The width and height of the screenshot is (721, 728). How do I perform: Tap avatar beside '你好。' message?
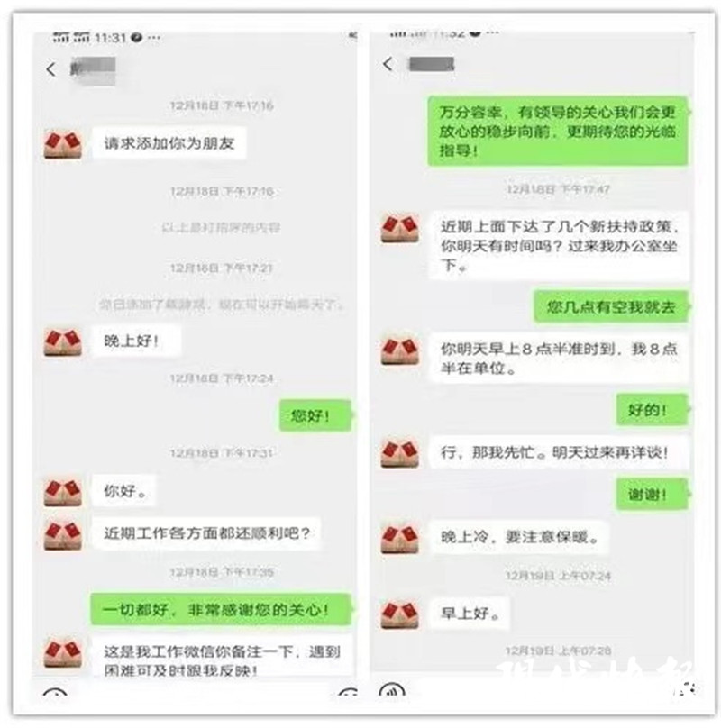63,492
